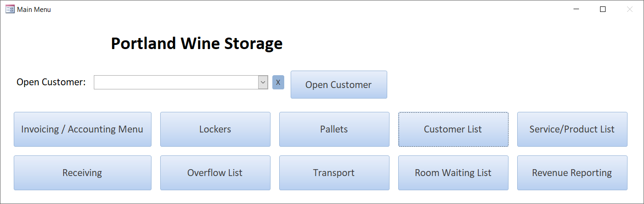Open the Customer List
The width and height of the screenshot is (644, 204).
click(453, 129)
